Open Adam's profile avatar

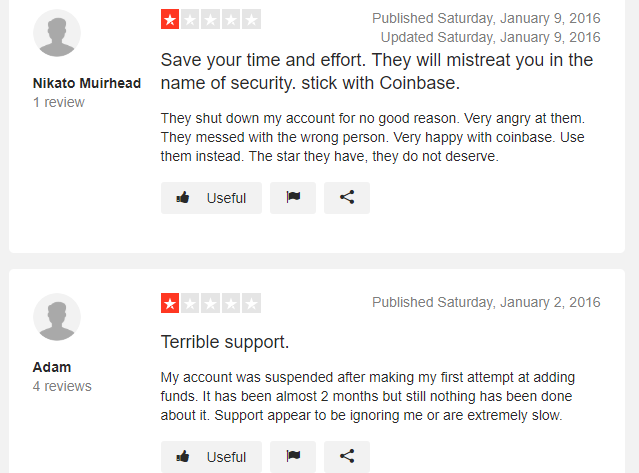tap(57, 318)
